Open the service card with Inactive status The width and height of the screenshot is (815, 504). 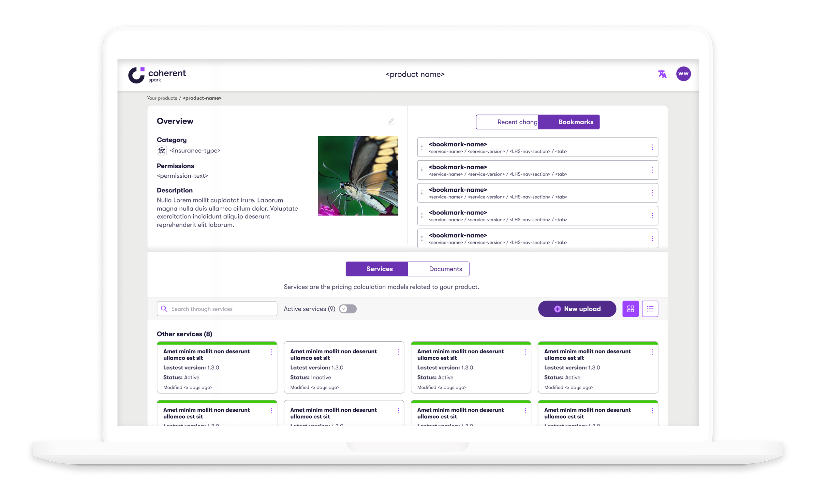(344, 367)
